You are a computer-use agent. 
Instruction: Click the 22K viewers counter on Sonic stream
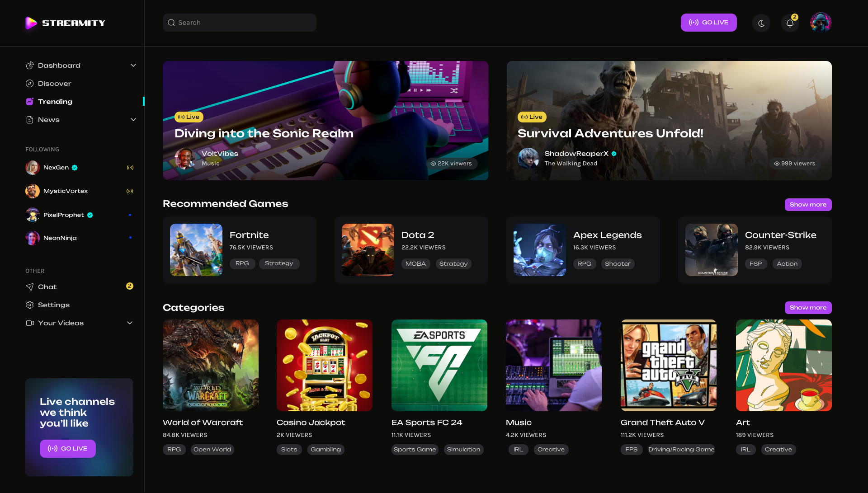point(452,164)
